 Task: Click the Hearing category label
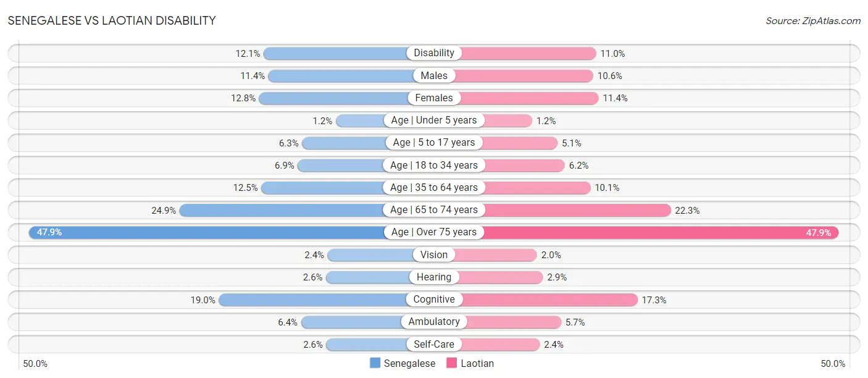434,277
